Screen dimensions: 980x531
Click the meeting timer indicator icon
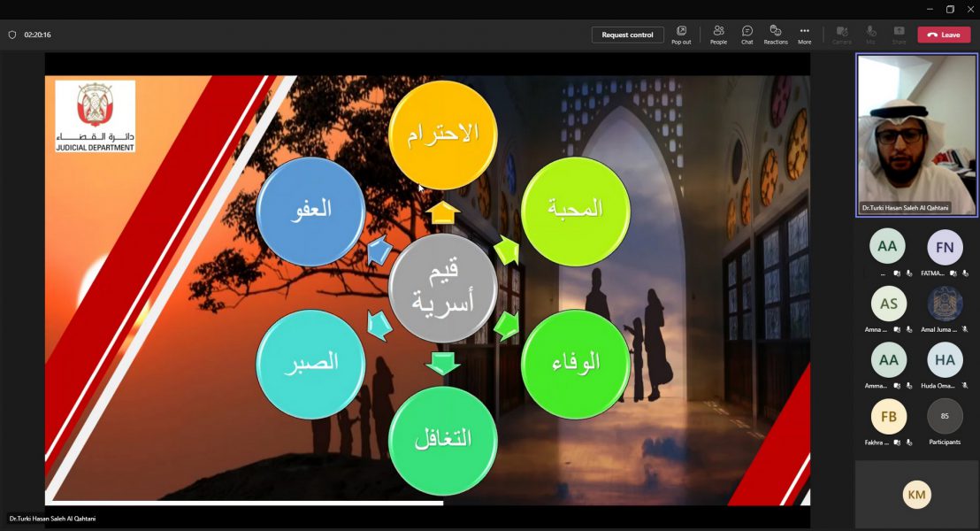point(11,36)
